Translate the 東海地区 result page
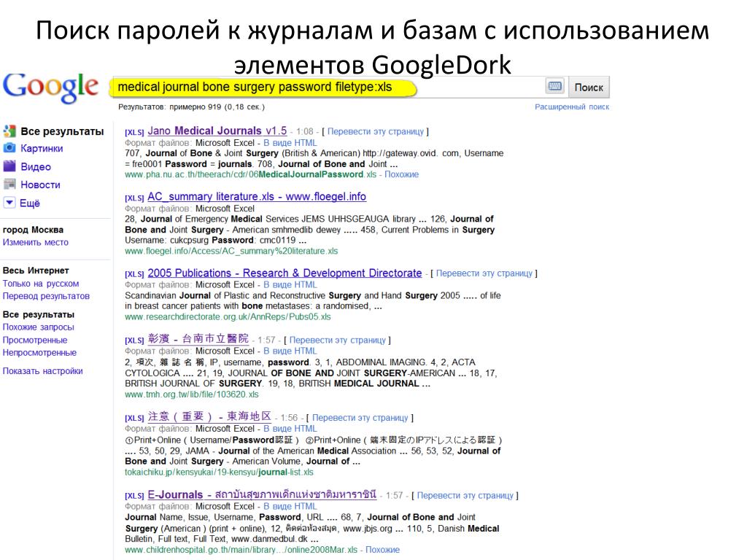This screenshot has height=560, width=747. 360,418
